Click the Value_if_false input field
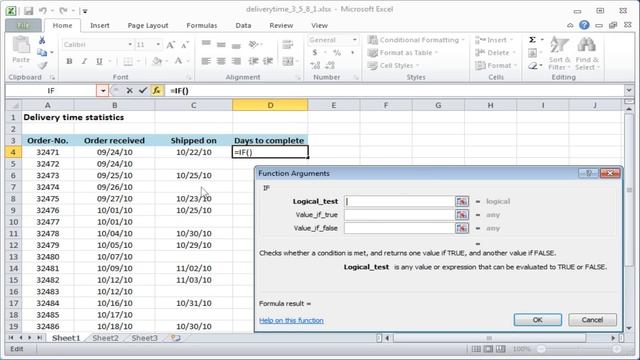640x360 pixels. [399, 228]
